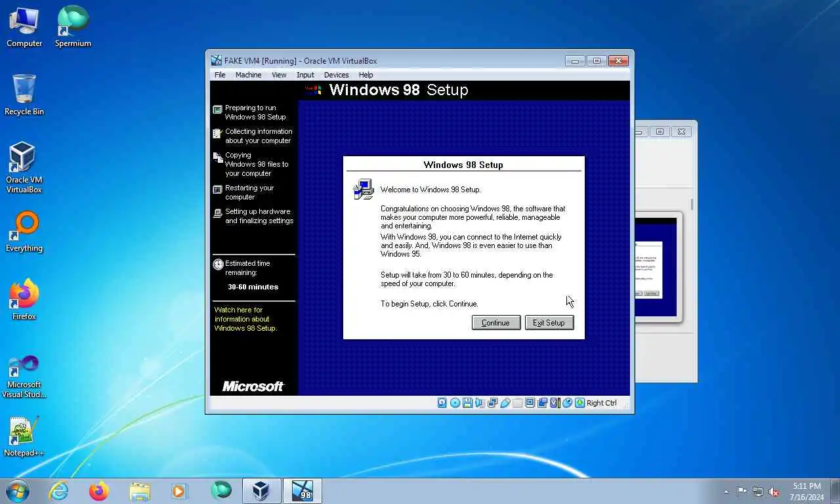
Task: Click the Windows 98 Setup dialog title
Action: [x=463, y=165]
